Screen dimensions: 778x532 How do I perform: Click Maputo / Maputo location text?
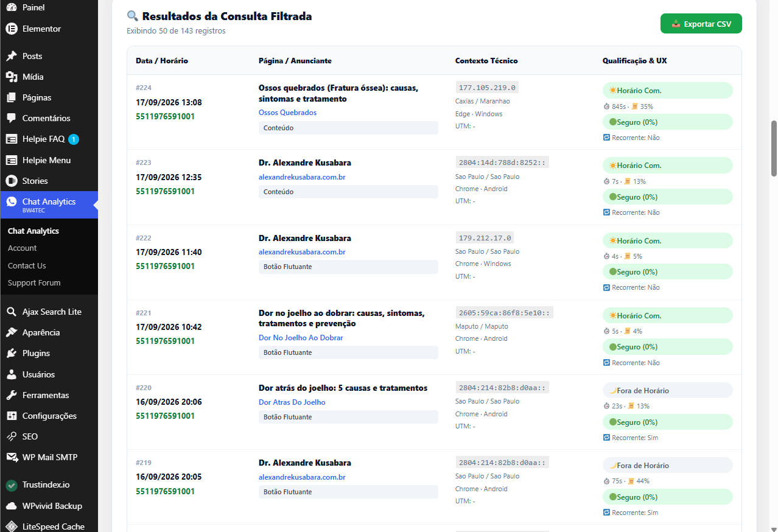[x=482, y=326]
